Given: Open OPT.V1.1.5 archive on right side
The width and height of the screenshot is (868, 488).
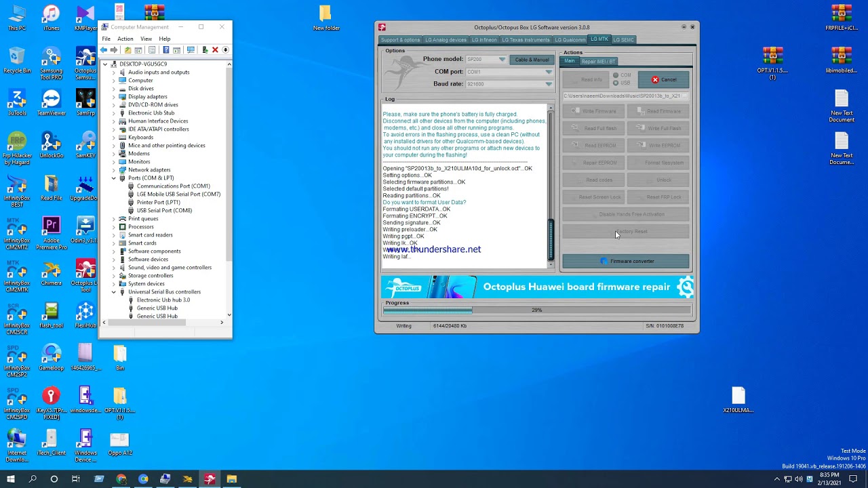Looking at the screenshot, I should pos(772,64).
